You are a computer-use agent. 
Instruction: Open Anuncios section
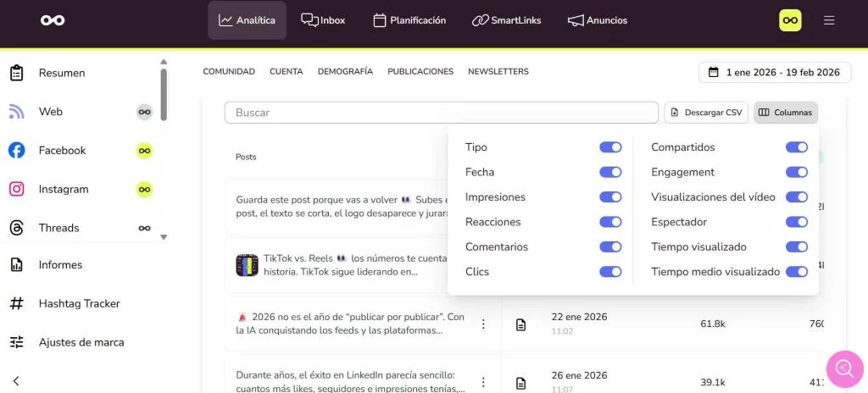[598, 20]
